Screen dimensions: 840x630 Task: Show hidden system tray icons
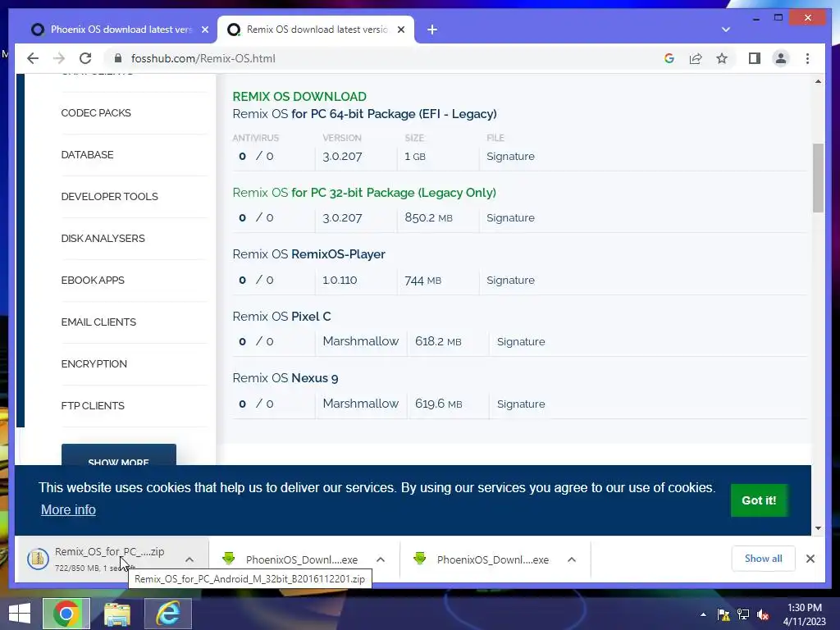(x=703, y=614)
